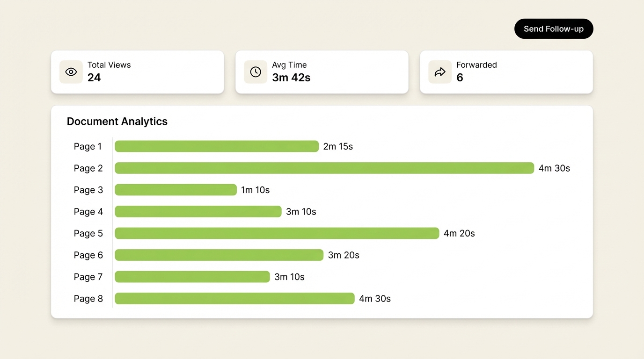This screenshot has width=644, height=359.
Task: Click the forward arrow icon on Forwarded card
Action: click(x=439, y=72)
